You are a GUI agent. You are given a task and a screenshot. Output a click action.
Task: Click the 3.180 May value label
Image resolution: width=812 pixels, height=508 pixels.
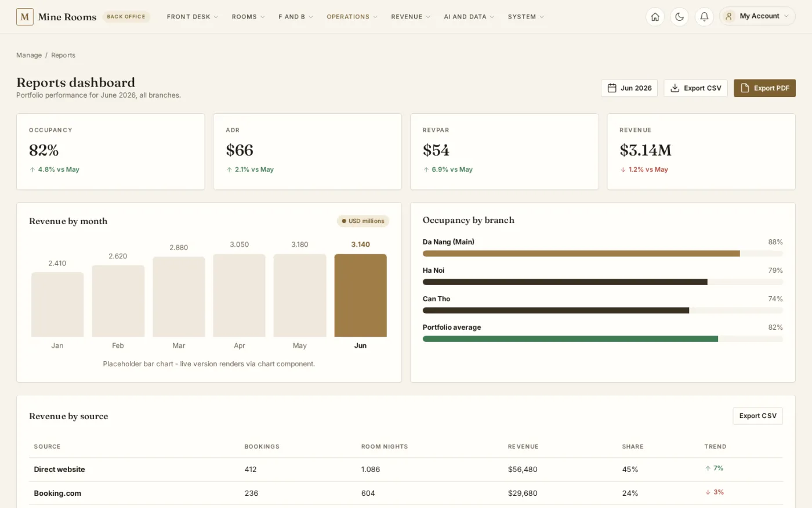[x=300, y=244]
